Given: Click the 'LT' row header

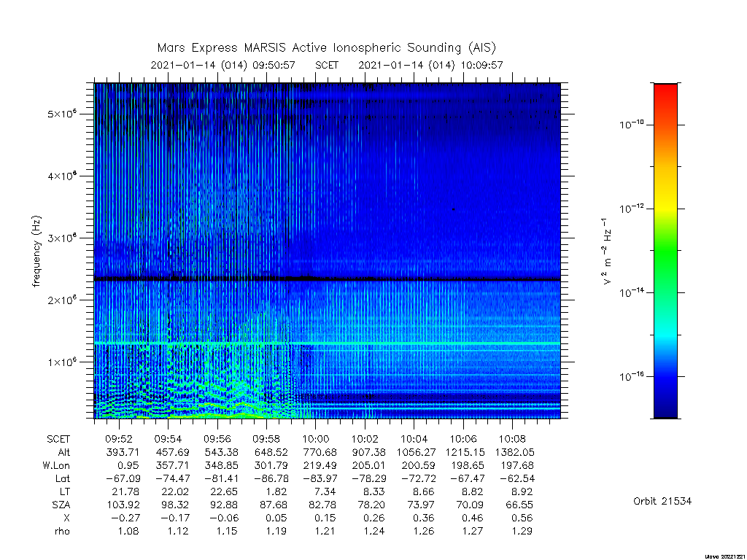Looking at the screenshot, I should 64,491.
